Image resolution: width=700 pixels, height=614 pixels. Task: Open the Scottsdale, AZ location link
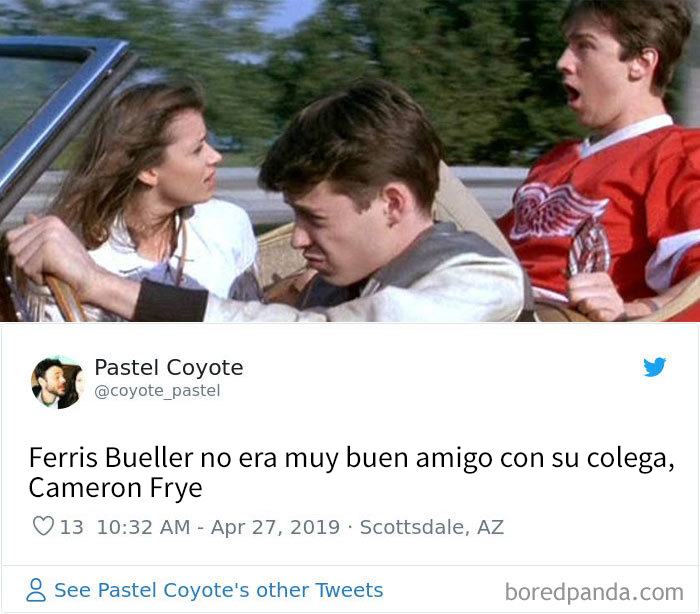(432, 527)
